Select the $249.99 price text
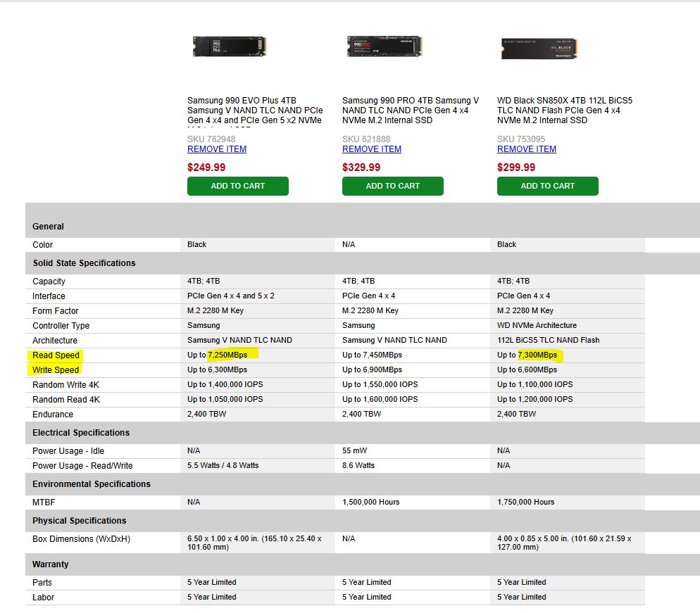 (x=206, y=168)
